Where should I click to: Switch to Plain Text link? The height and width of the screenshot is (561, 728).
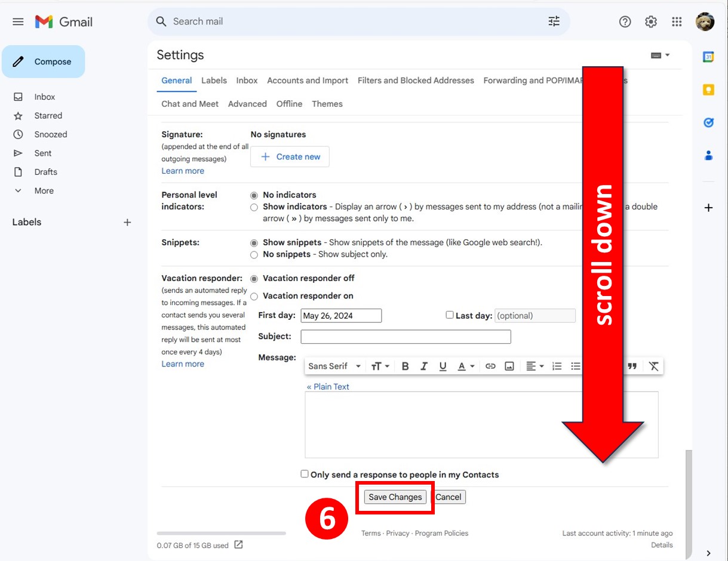pyautogui.click(x=328, y=387)
